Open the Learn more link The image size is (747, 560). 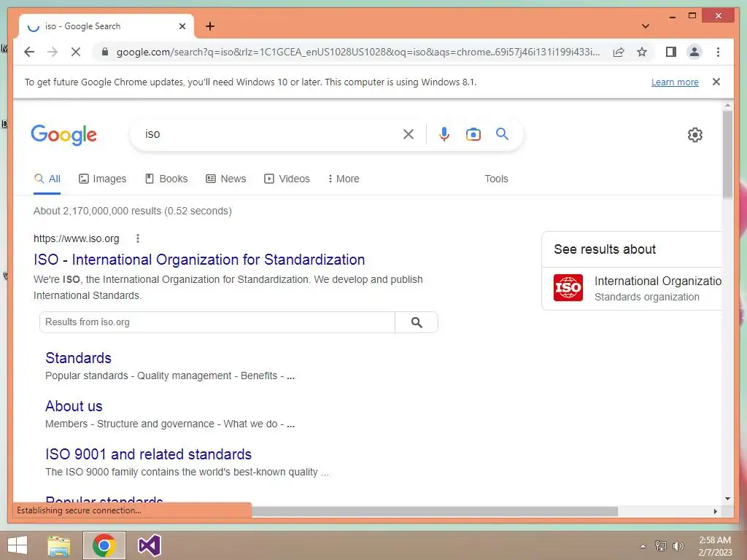click(675, 82)
